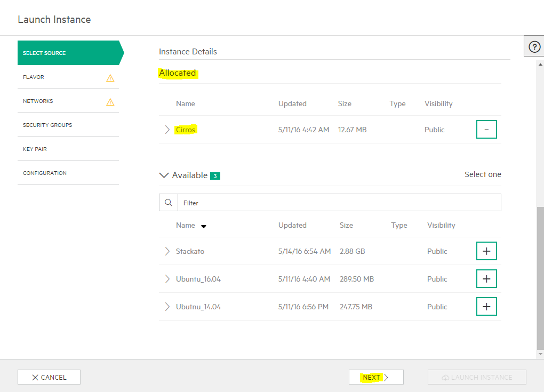This screenshot has height=392, width=544.
Task: Expand the Stackato row details
Action: tap(167, 251)
